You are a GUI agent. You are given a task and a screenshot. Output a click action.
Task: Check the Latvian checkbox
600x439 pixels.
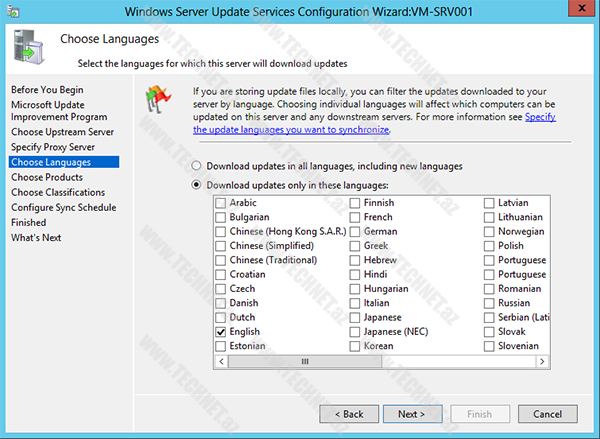click(x=489, y=203)
